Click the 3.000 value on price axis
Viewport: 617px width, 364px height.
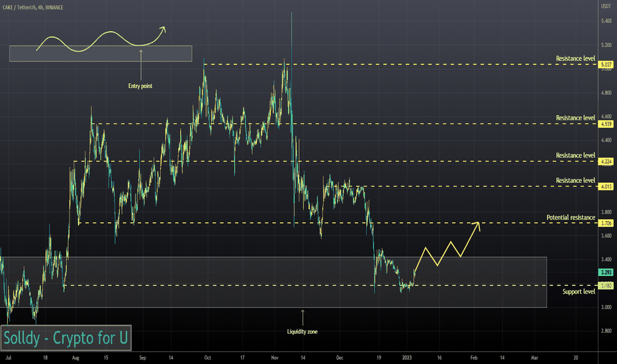click(606, 307)
